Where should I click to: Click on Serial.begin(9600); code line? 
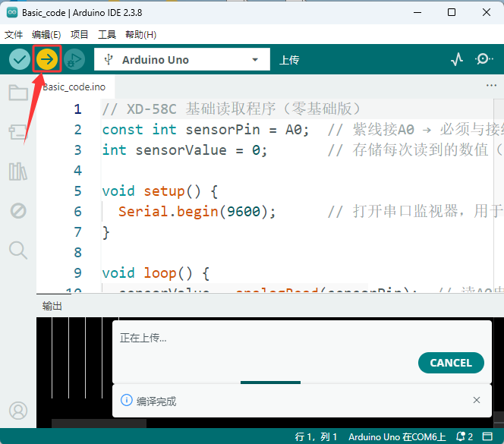coord(197,212)
